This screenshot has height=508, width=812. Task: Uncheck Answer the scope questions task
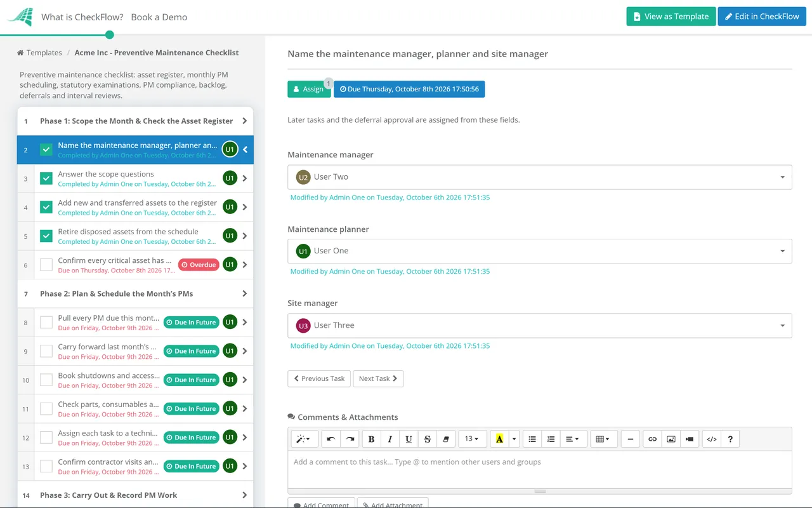click(x=46, y=178)
